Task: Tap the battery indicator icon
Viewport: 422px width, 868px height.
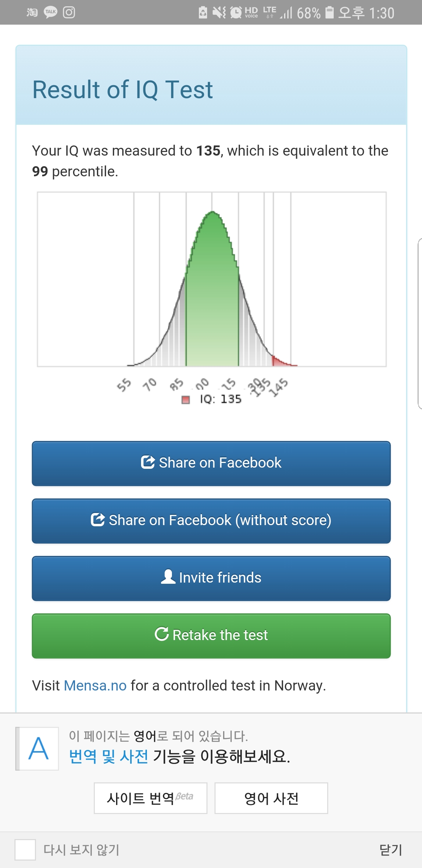Action: [330, 13]
